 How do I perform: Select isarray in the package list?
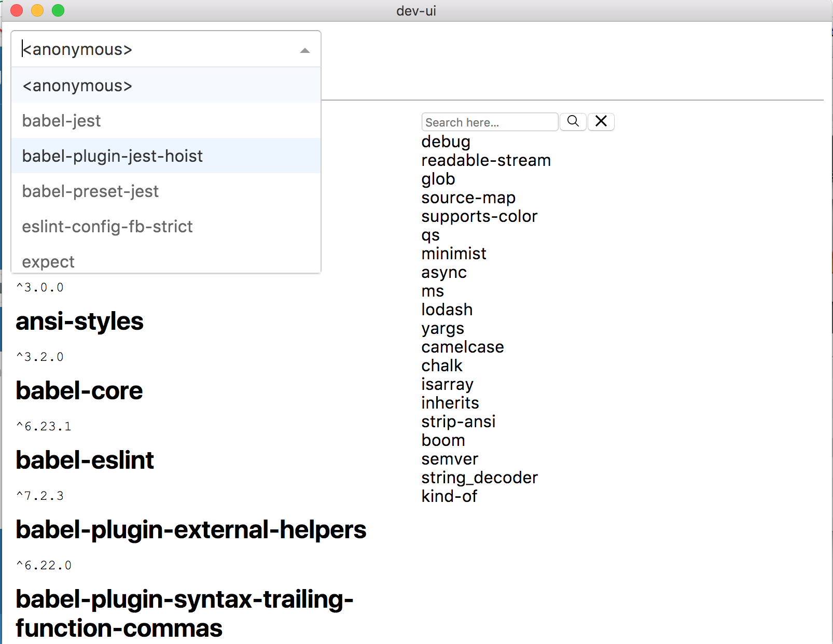pyautogui.click(x=447, y=384)
